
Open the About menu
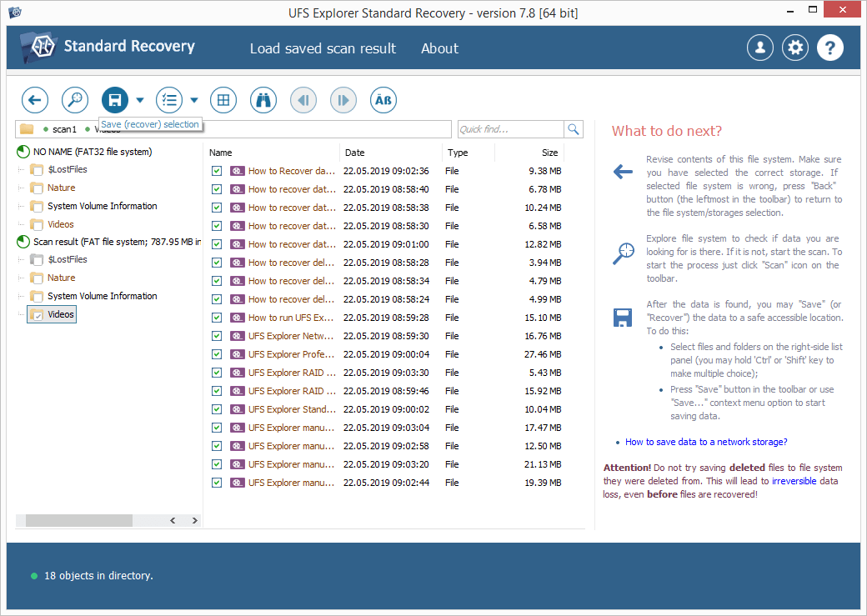pyautogui.click(x=439, y=48)
